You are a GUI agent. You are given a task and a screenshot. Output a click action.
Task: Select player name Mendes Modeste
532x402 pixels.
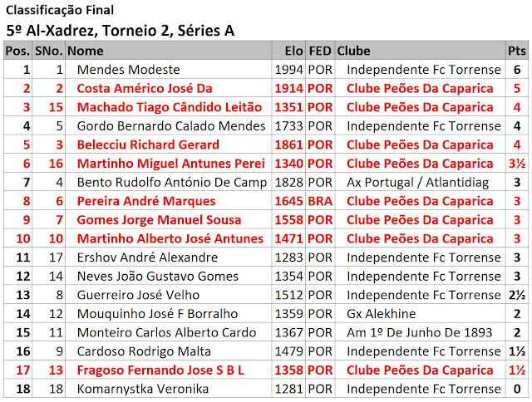(128, 70)
